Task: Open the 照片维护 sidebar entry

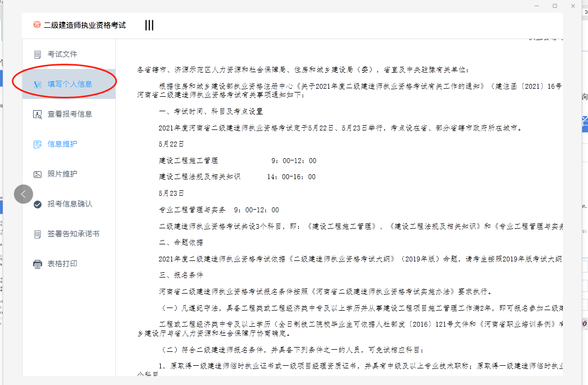Action: [62, 174]
